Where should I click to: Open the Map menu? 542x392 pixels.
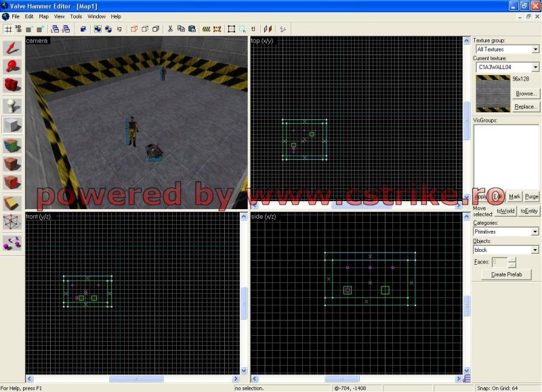click(x=43, y=16)
